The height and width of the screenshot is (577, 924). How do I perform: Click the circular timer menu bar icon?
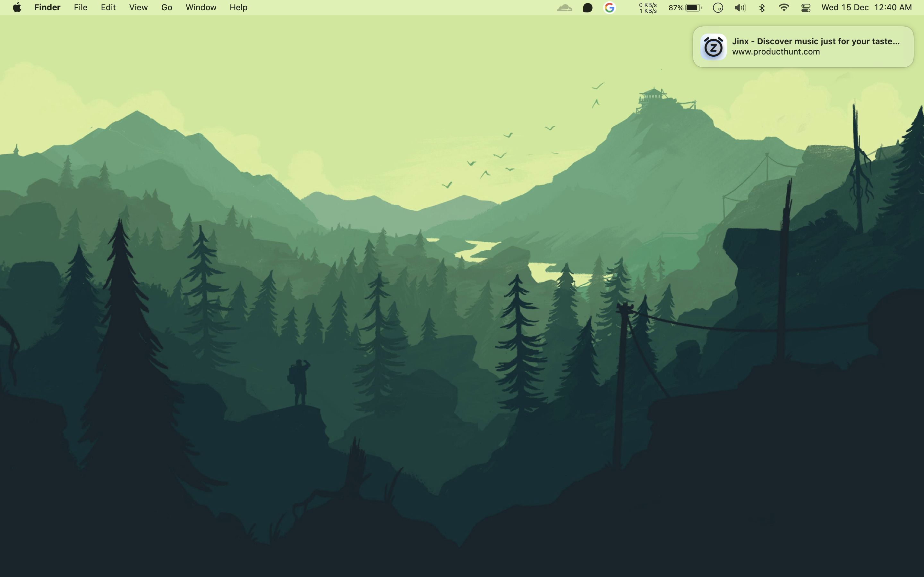coord(718,8)
